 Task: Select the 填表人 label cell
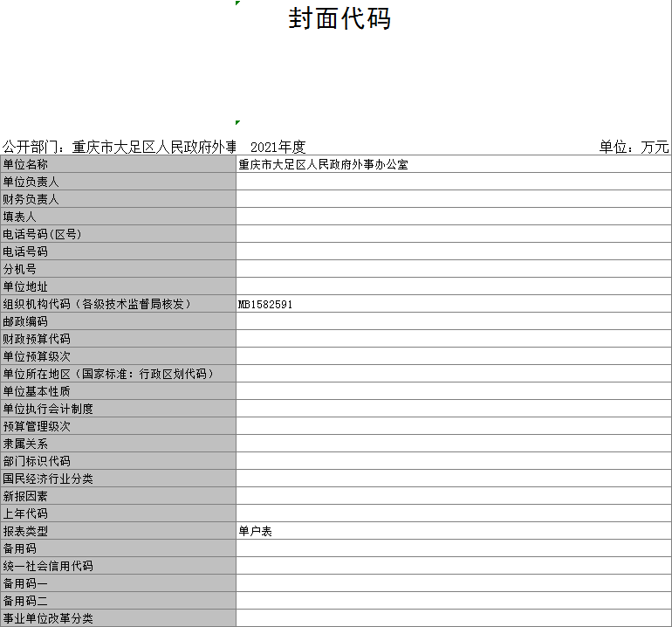point(119,217)
